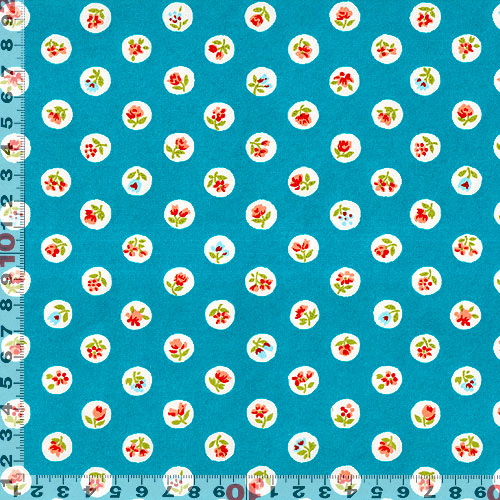Click the number 5 left of the horizontal ruler's 10

116,492
